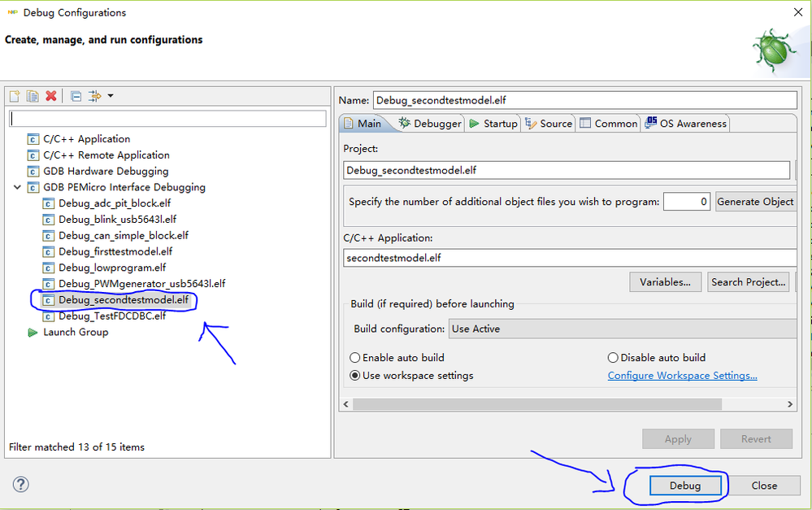The width and height of the screenshot is (812, 510).
Task: Close the Debug Configurations dialog window
Action: pyautogui.click(x=798, y=12)
